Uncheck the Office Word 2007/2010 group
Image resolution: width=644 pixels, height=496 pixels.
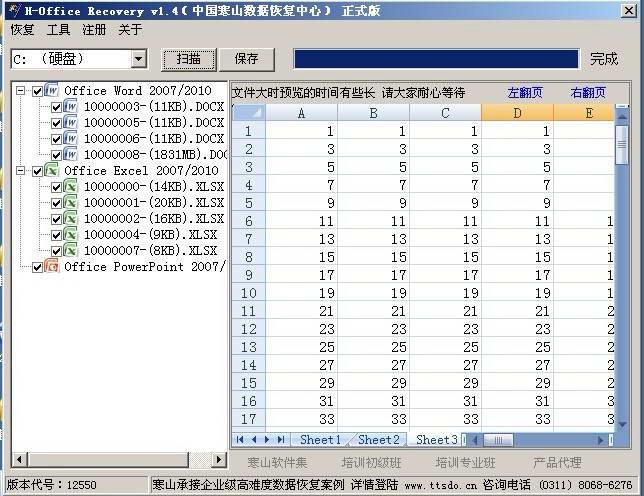[37, 91]
